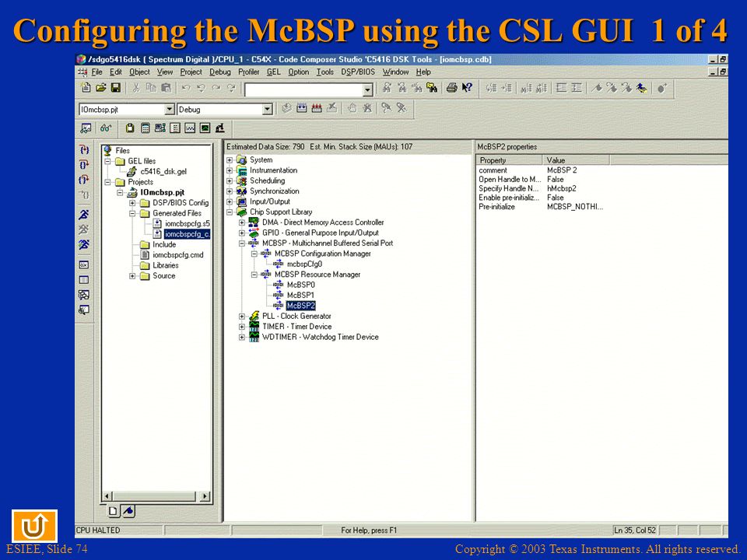Open the File menu
Screen dimensions: 747x560
[96, 72]
